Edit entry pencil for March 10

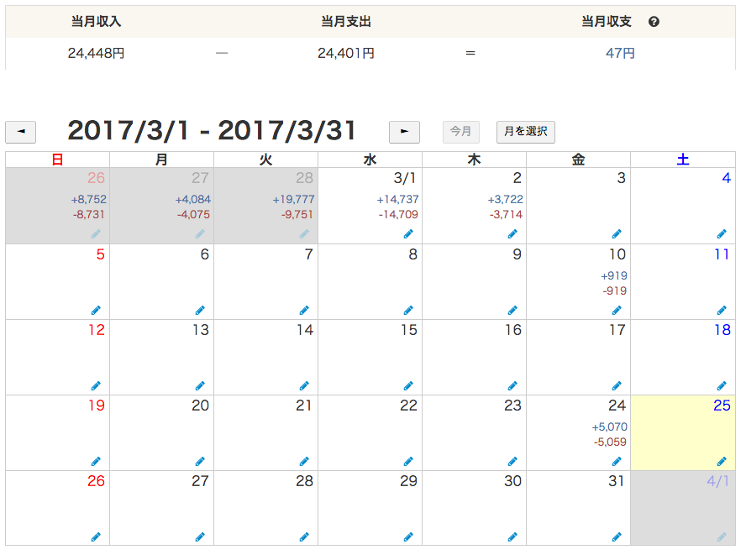click(617, 311)
